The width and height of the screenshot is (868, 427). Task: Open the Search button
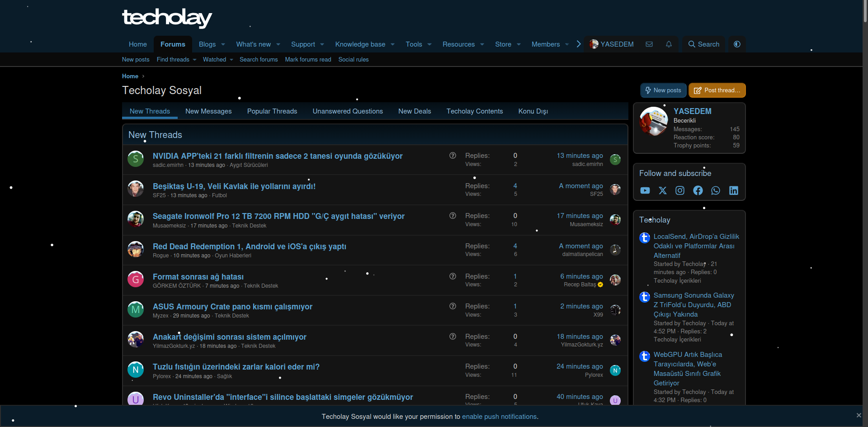tap(703, 44)
